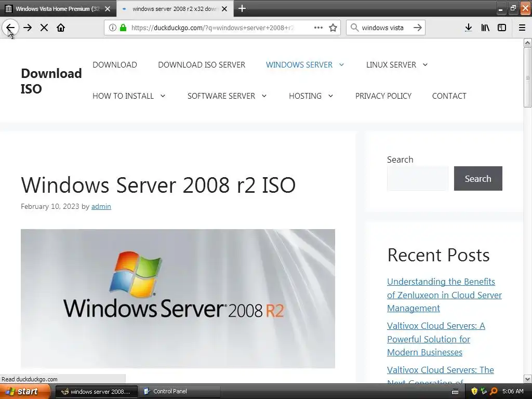Open Valtivox Cloud Servers: A Powerful Solution post
Viewport: 532px width, 399px height.
[436, 339]
